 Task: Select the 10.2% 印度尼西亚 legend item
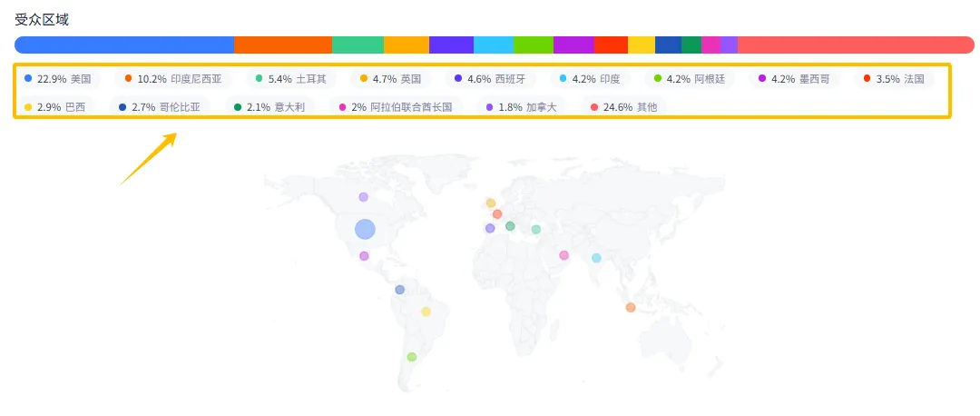[173, 79]
